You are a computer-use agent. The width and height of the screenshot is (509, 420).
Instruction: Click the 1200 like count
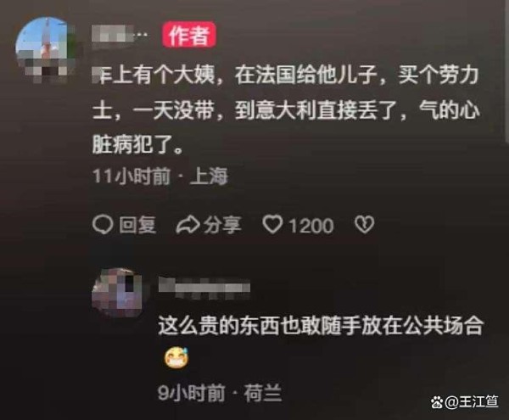tap(311, 225)
